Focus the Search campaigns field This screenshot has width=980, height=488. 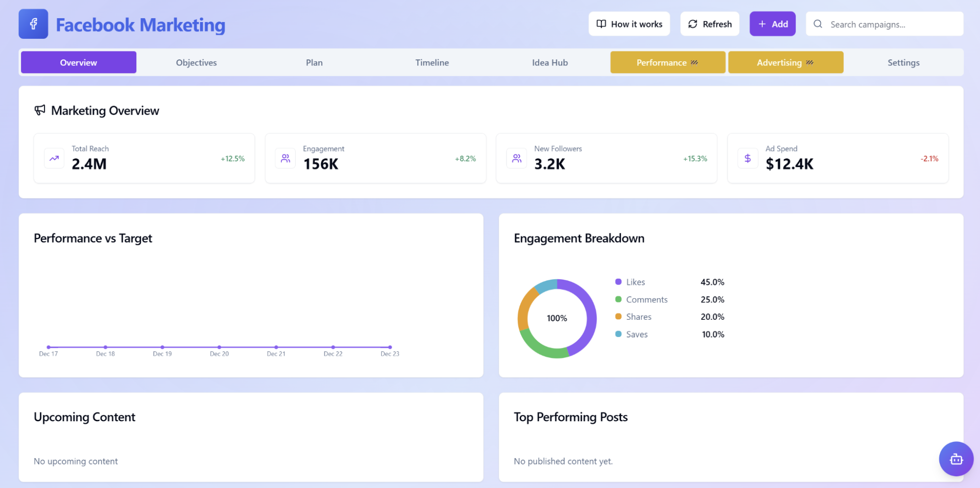pos(884,24)
